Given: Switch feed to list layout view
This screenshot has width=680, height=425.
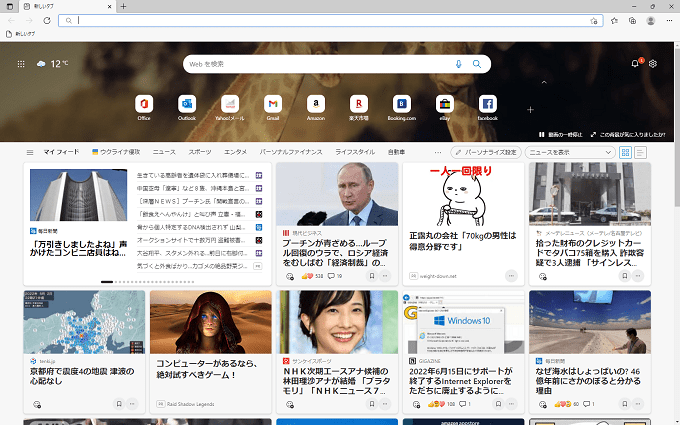Looking at the screenshot, I should click(x=640, y=152).
